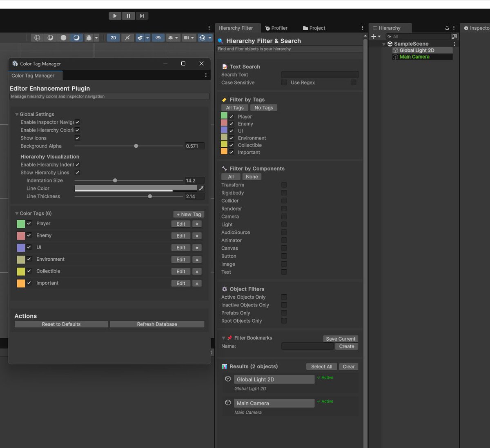
Task: Click Reset to Defaults button
Action: (x=61, y=324)
